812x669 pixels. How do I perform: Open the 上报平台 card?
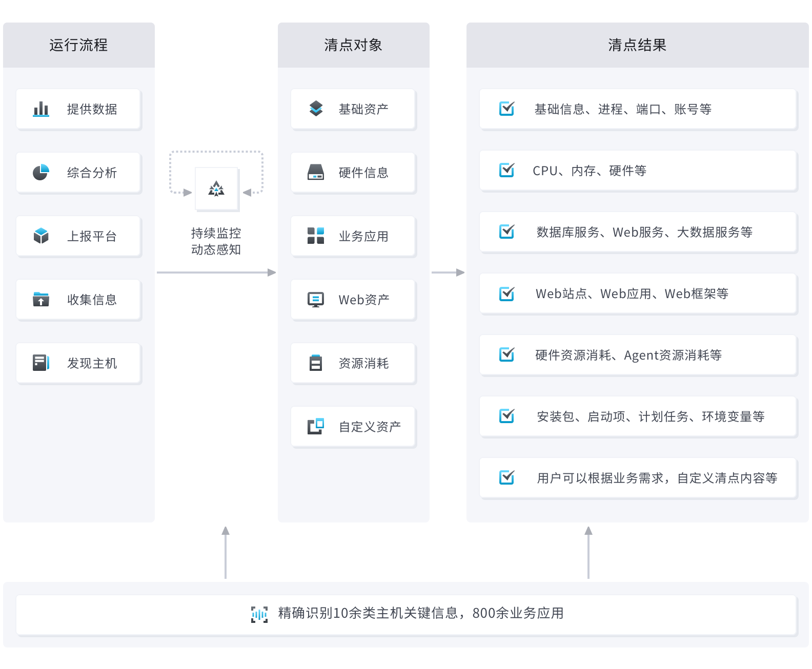point(78,236)
